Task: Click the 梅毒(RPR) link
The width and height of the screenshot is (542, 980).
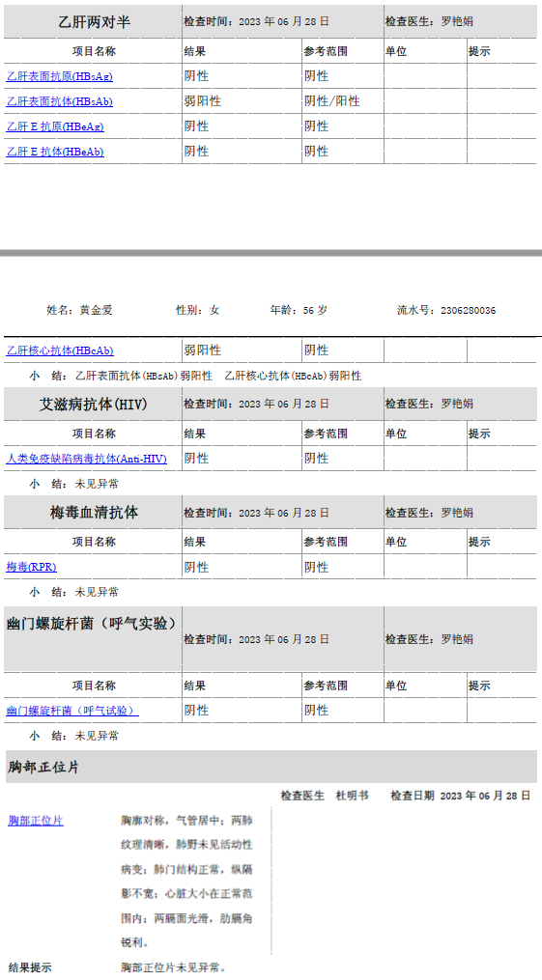Action: pos(31,568)
